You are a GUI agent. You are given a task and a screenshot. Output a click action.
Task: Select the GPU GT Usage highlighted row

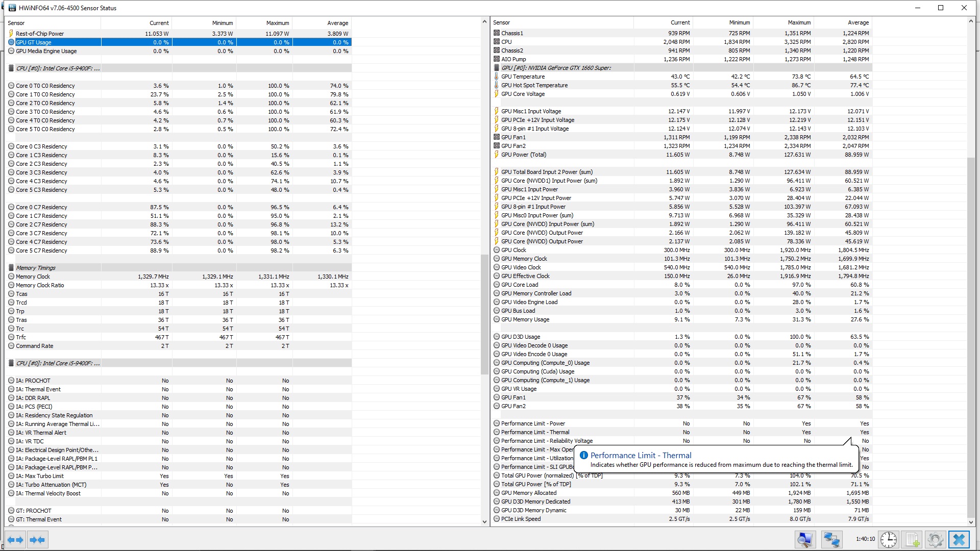click(34, 42)
